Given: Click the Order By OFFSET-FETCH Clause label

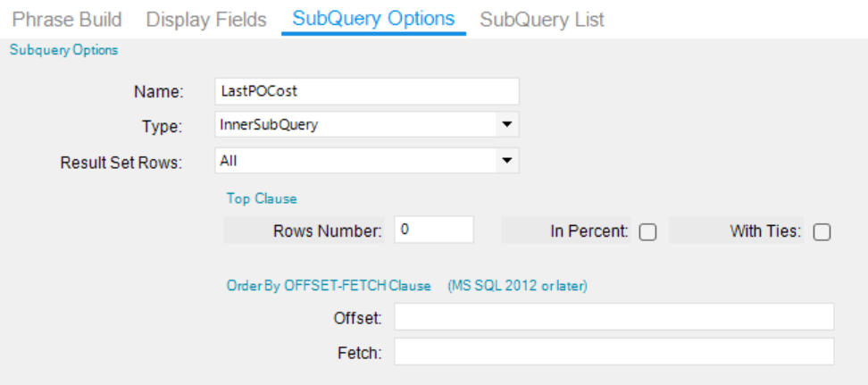Looking at the screenshot, I should pos(329,287).
